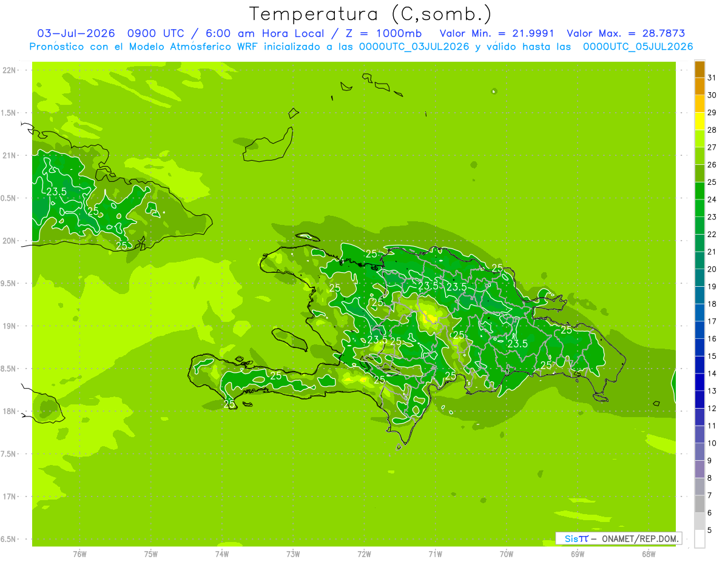Select the gray legend band between 6 and 7
Image resolution: width=728 pixels, height=562 pixels.
coord(699,504)
